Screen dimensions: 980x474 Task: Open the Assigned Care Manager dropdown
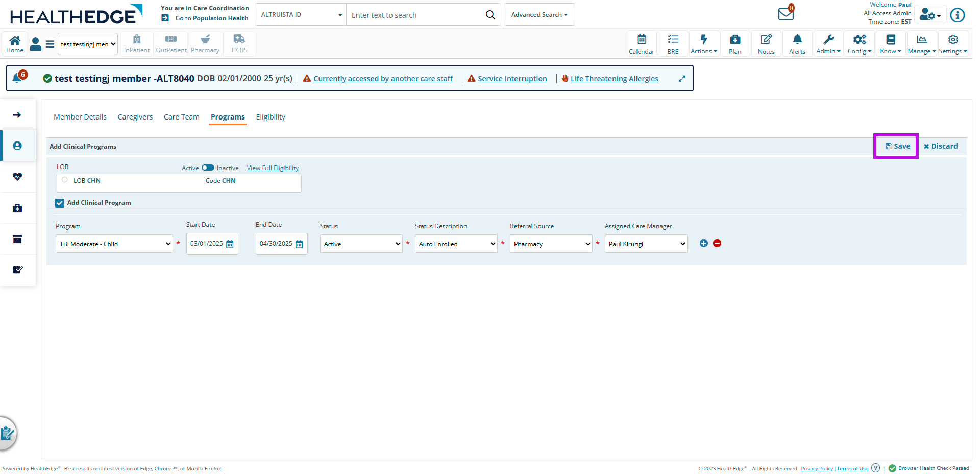pos(646,244)
